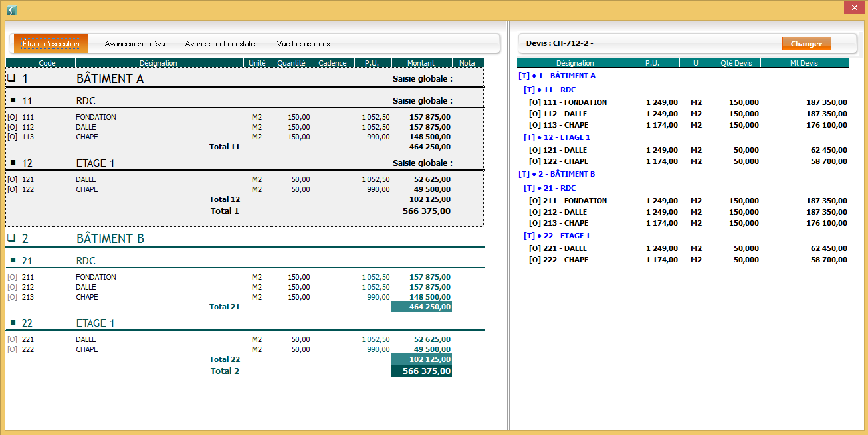
Task: Close the window with the red X button
Action: 853,8
